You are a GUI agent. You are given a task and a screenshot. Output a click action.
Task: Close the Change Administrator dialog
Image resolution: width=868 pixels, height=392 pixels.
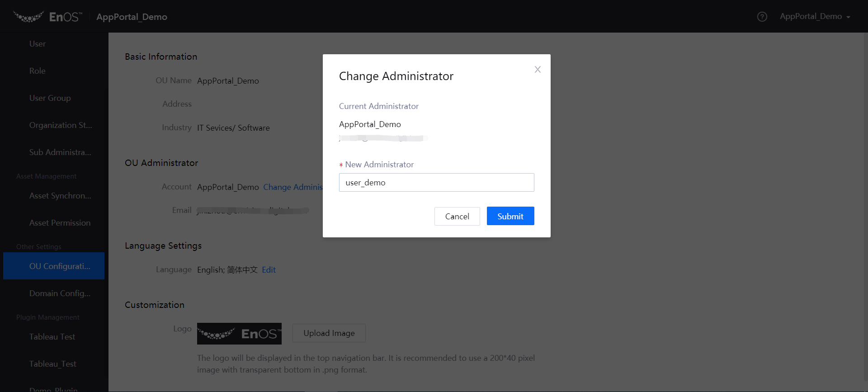click(x=538, y=70)
